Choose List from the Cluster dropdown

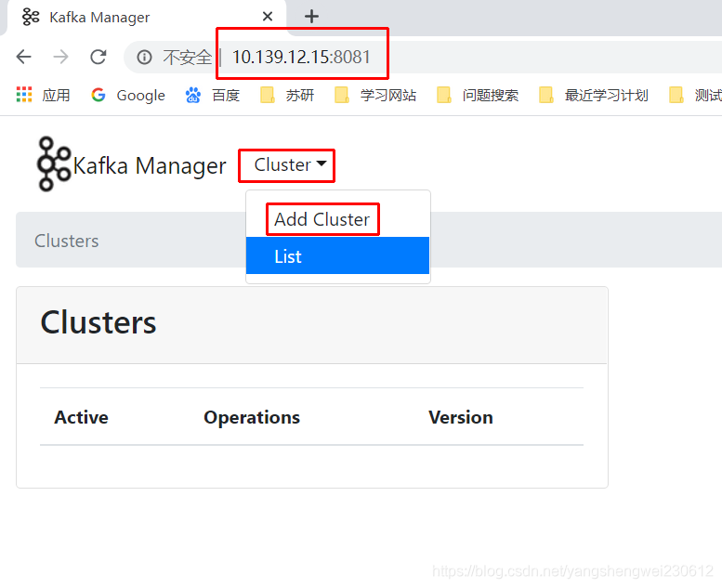pos(337,256)
